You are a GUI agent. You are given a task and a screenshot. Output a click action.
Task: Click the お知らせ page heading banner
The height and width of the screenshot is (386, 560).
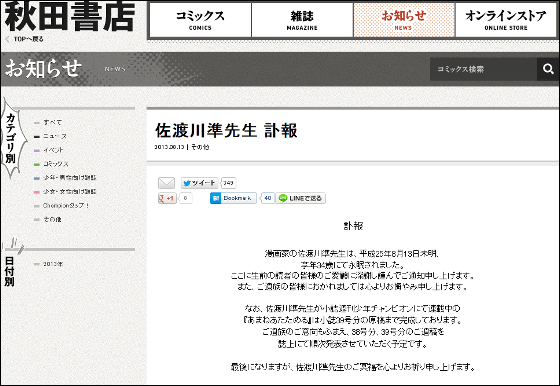tap(44, 69)
